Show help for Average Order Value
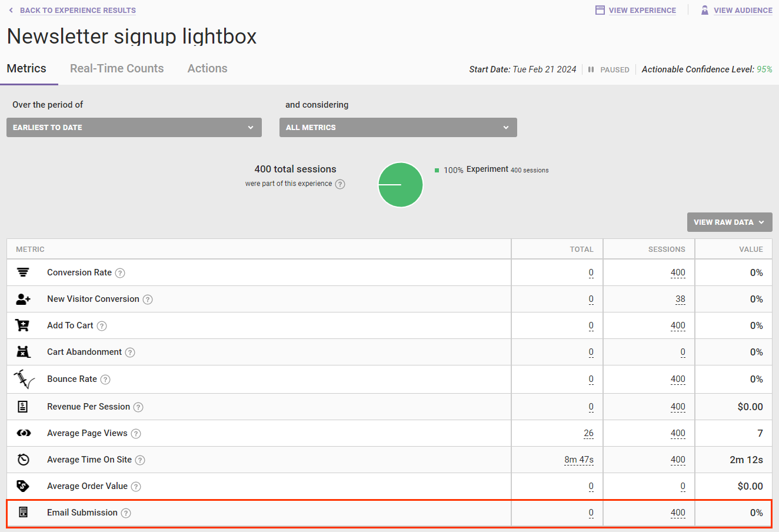Image resolution: width=779 pixels, height=532 pixels. click(136, 487)
